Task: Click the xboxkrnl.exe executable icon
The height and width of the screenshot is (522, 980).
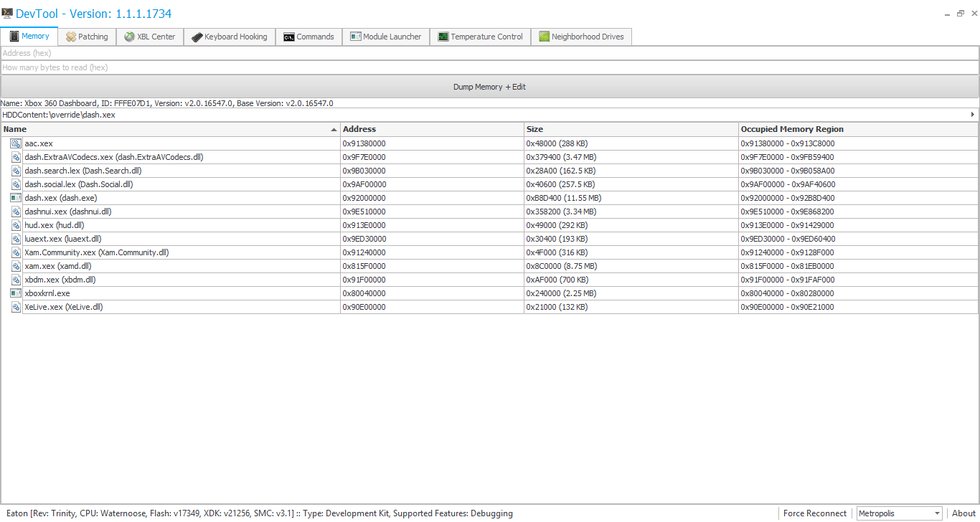Action: (16, 293)
